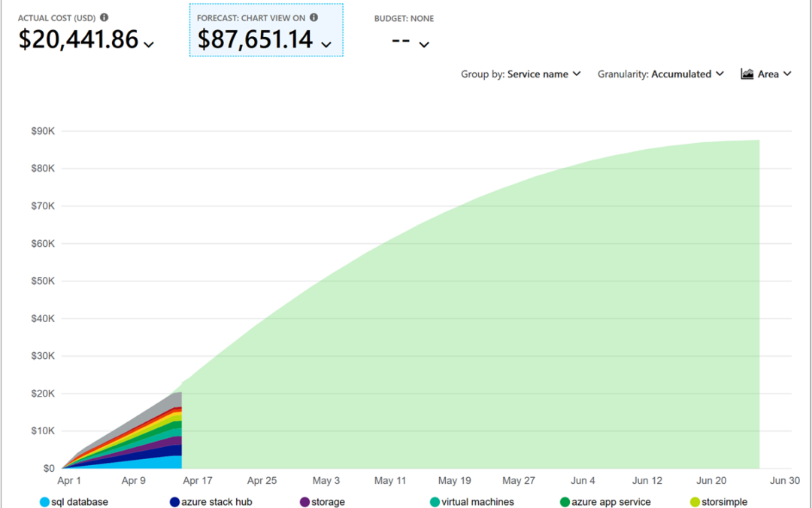
Task: Click the Jun 30 x-axis label
Action: tap(785, 480)
